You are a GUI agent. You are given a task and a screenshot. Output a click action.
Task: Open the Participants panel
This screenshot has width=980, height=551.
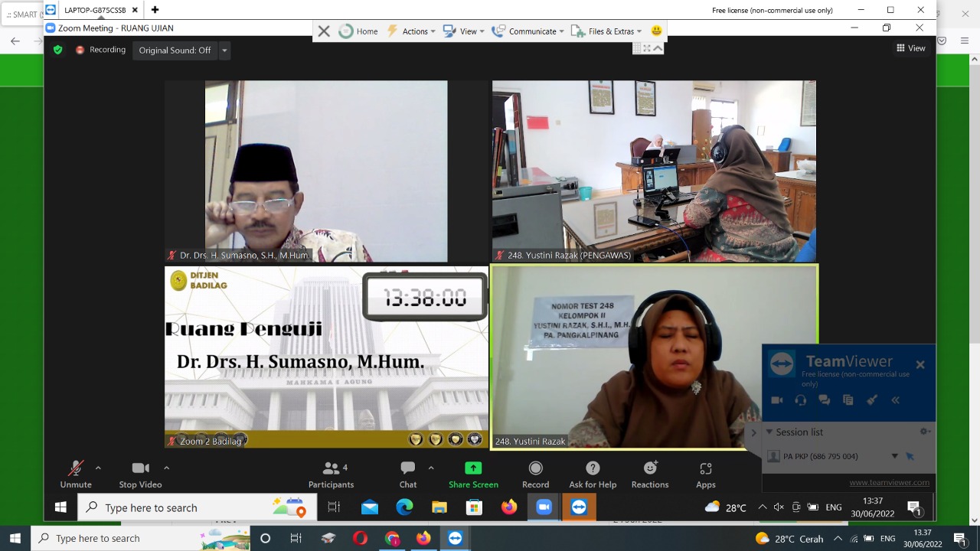point(331,474)
